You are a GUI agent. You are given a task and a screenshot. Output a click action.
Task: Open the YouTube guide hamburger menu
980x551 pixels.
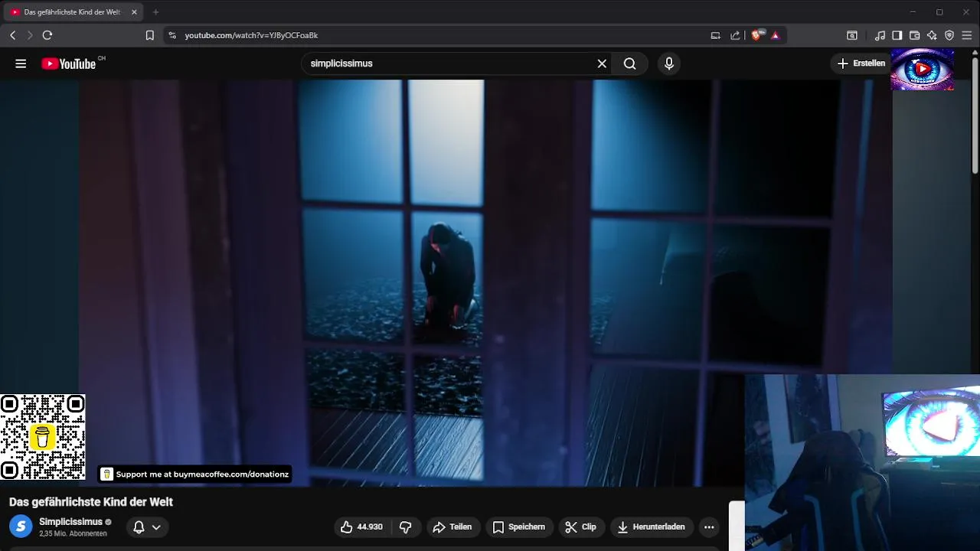coord(21,64)
